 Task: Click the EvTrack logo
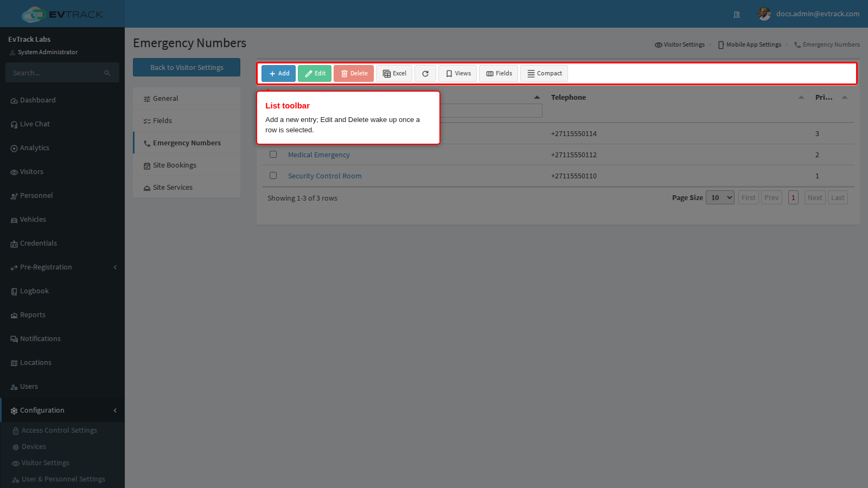(62, 15)
